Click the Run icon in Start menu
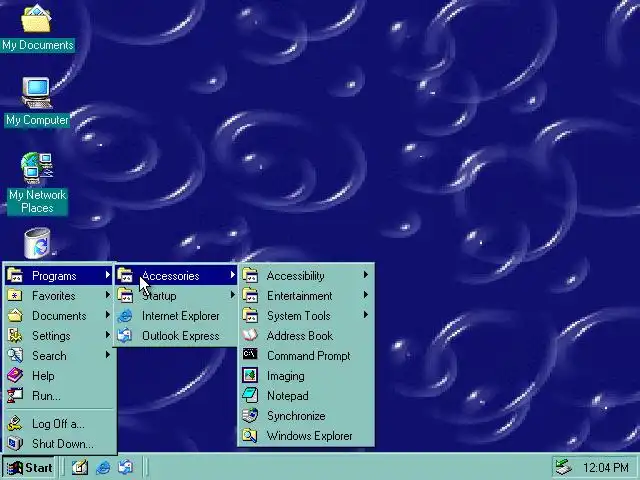The image size is (640, 480). coord(15,395)
